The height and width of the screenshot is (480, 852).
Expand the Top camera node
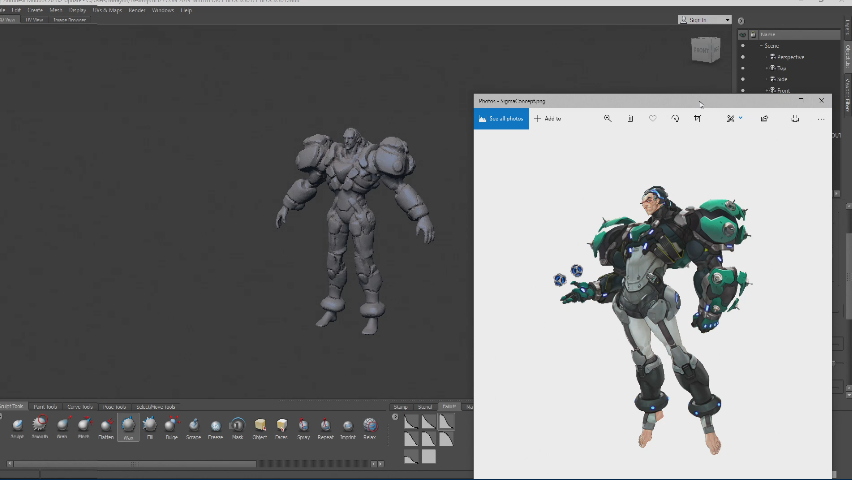(x=766, y=68)
